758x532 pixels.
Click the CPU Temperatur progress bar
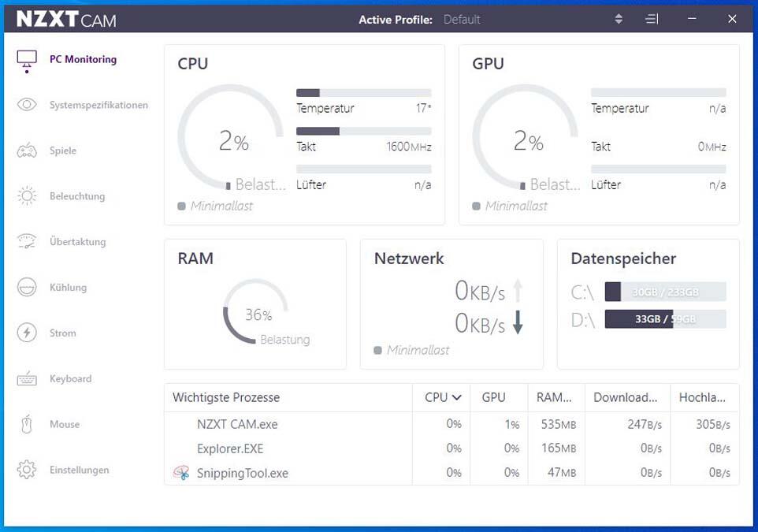[x=363, y=93]
